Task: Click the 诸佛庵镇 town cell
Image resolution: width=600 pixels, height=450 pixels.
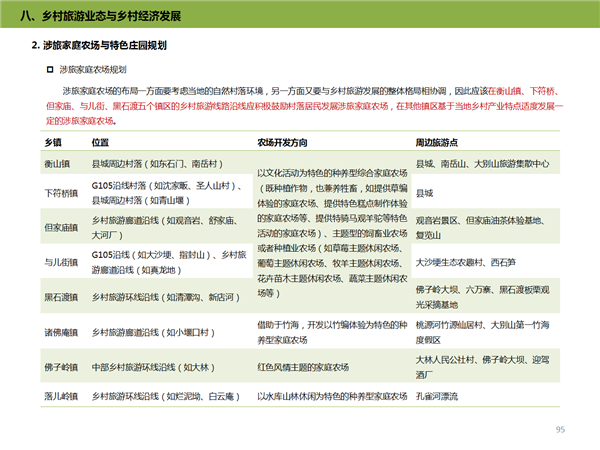Action: [60, 332]
